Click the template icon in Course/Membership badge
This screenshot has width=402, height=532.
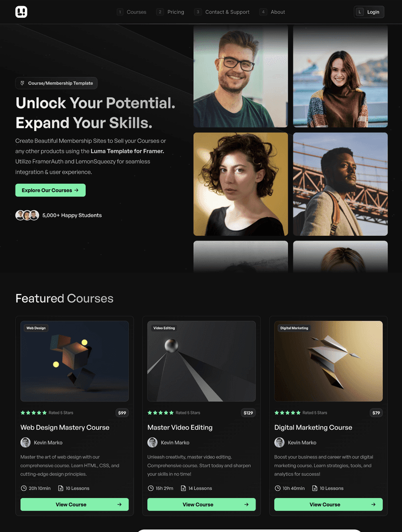point(22,83)
